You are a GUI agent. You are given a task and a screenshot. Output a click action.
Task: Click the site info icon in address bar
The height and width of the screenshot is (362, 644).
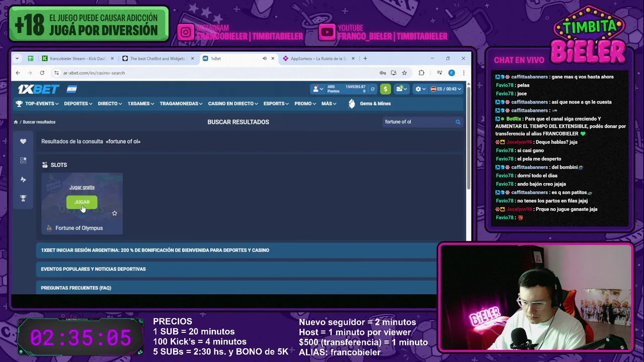click(x=56, y=73)
